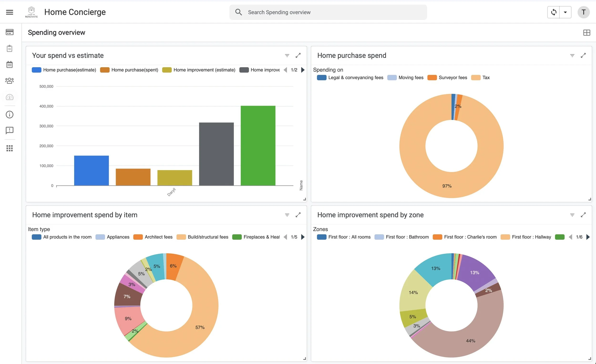
Task: Open the apps grid sidebar icon
Action: [10, 148]
